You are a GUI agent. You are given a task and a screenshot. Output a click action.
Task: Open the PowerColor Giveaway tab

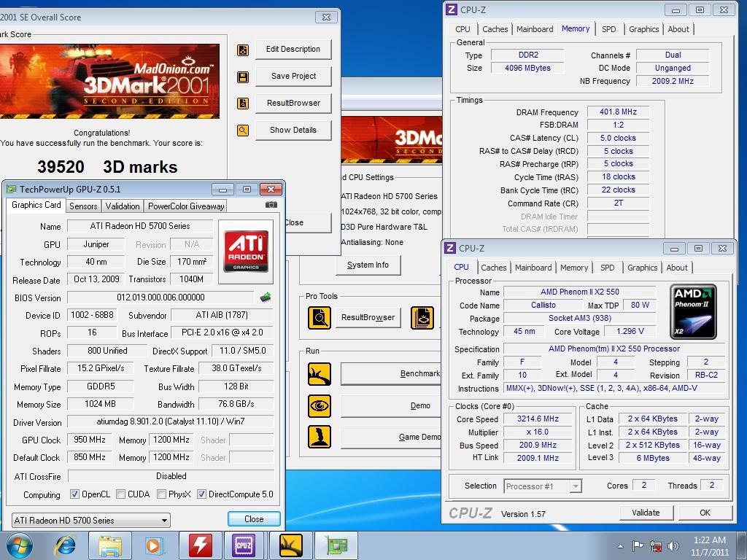(x=186, y=206)
